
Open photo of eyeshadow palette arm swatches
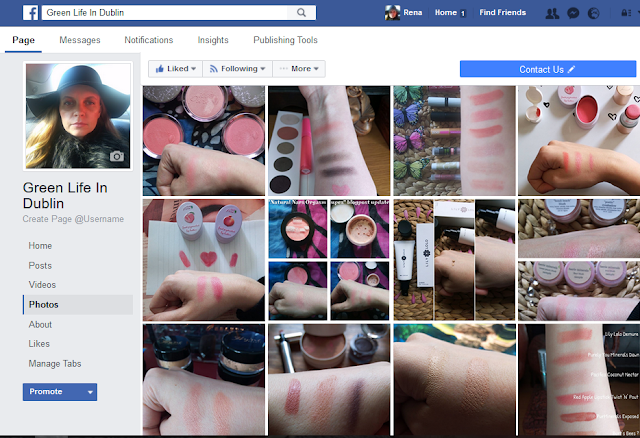point(329,140)
